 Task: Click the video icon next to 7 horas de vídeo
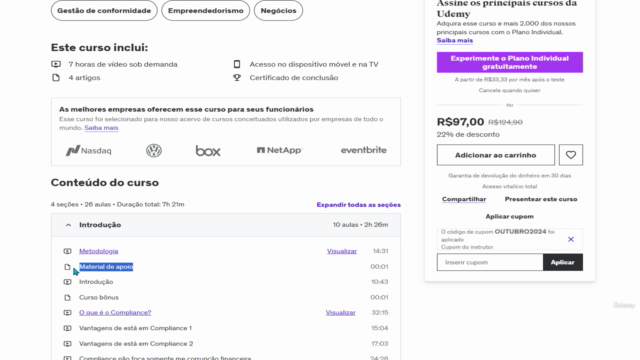(56, 64)
